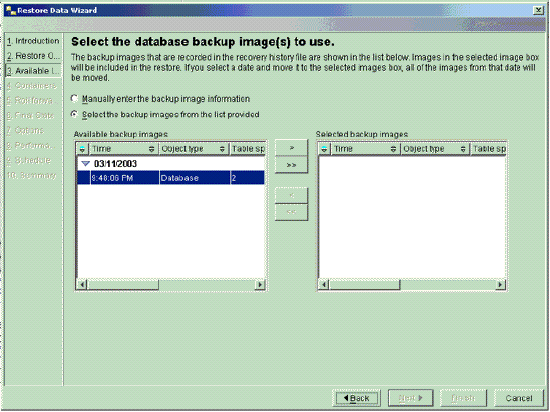Click left scroll arrow of Available list
550x412 pixels.
(x=82, y=284)
